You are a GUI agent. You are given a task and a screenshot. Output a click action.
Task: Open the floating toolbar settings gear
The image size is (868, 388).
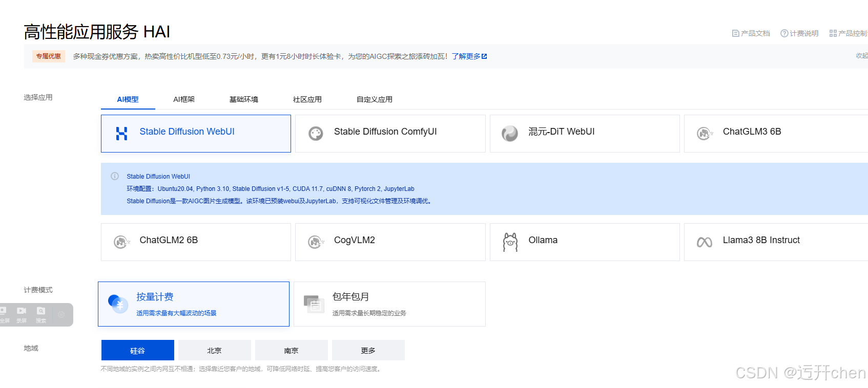pyautogui.click(x=61, y=315)
